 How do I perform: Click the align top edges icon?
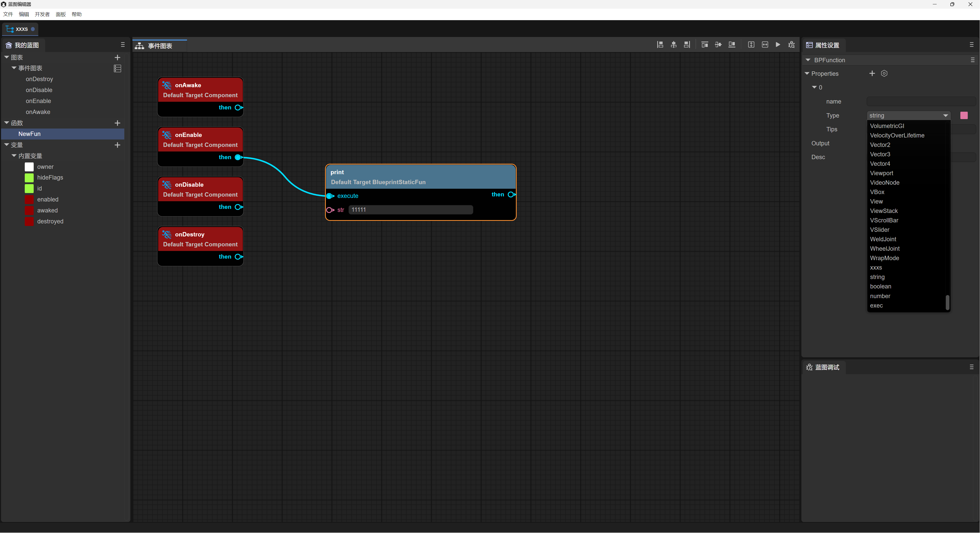pos(704,45)
